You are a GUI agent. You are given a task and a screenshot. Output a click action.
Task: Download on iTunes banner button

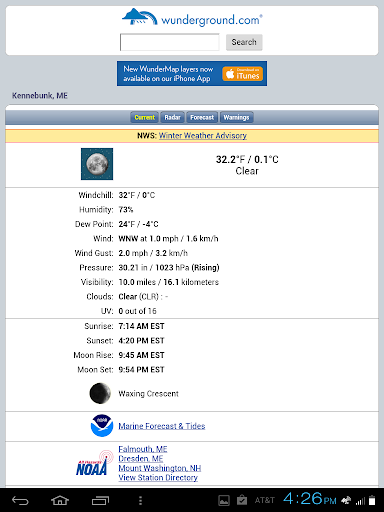[x=243, y=74]
